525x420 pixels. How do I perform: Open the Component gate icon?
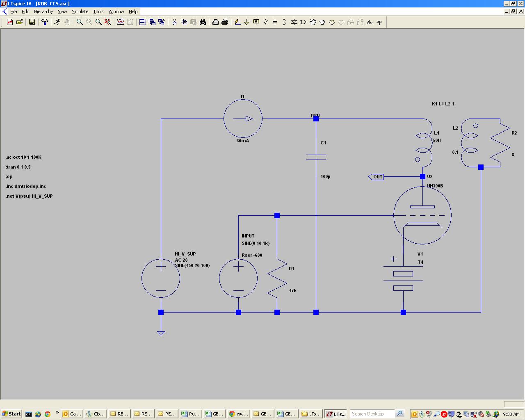pos(304,22)
